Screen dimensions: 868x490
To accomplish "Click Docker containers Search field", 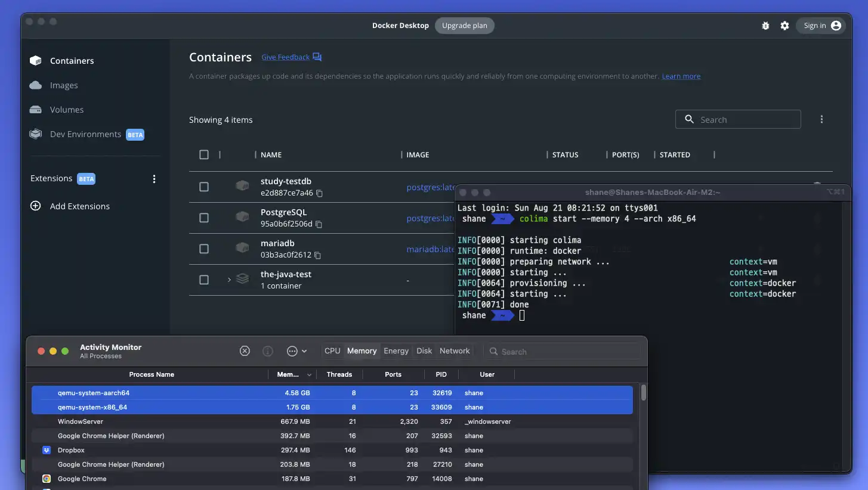I will [x=738, y=119].
